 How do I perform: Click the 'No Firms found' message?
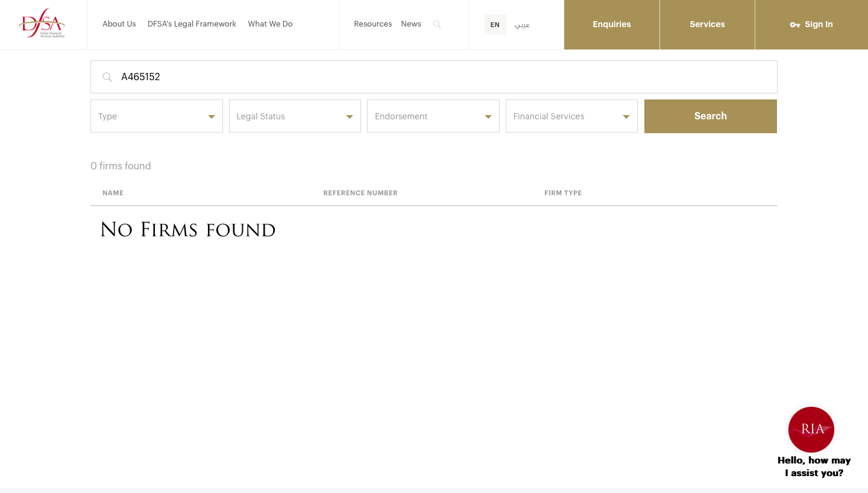coord(187,230)
